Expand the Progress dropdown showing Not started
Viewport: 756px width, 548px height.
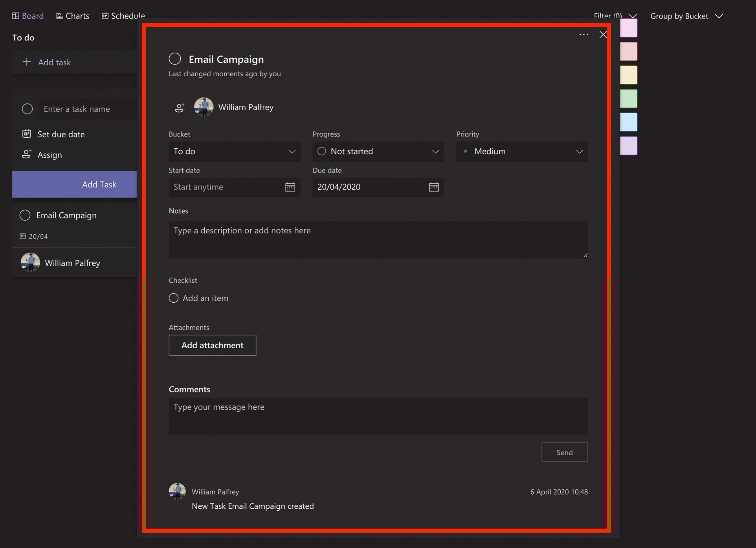pyautogui.click(x=378, y=152)
